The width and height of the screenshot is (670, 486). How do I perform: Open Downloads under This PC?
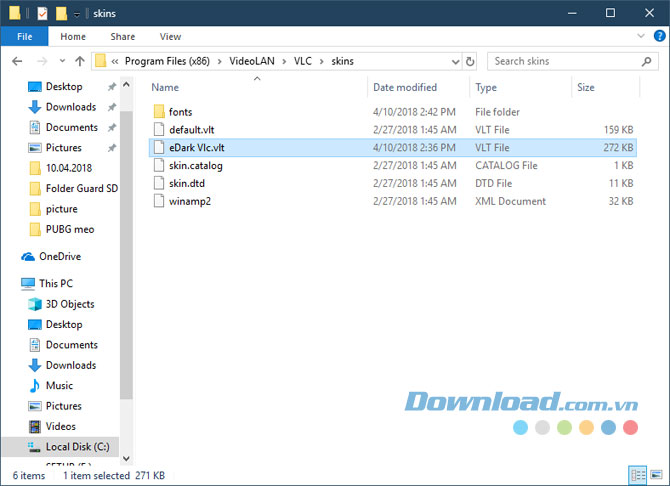(x=71, y=365)
